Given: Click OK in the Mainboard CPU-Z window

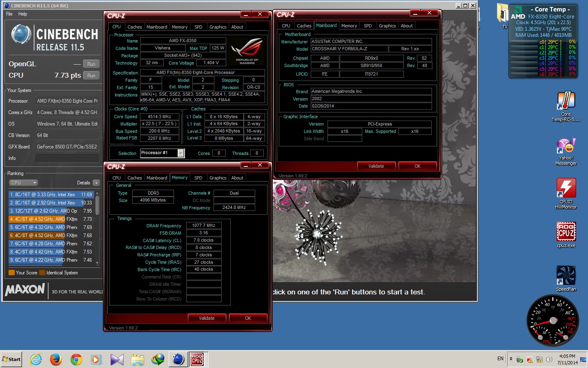Looking at the screenshot, I should coord(417,166).
